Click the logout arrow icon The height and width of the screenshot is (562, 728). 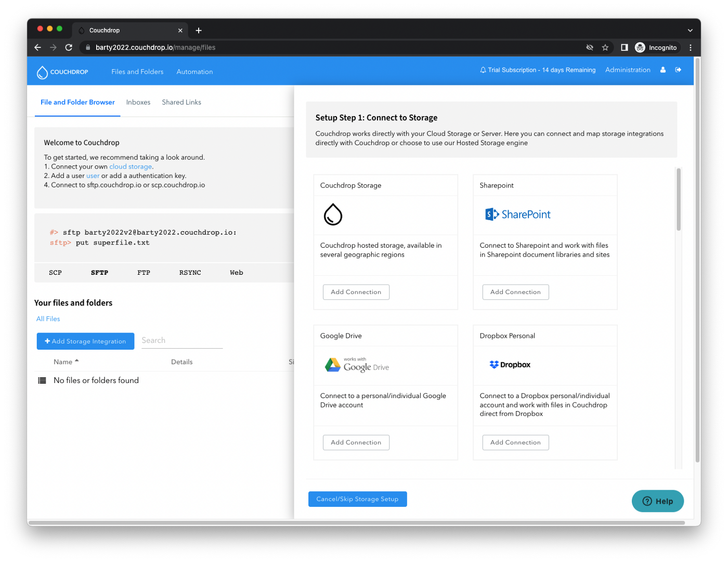point(678,70)
